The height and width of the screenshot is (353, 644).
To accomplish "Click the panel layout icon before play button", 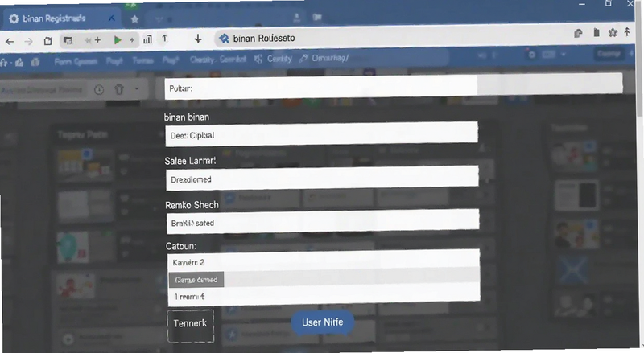I will (68, 40).
